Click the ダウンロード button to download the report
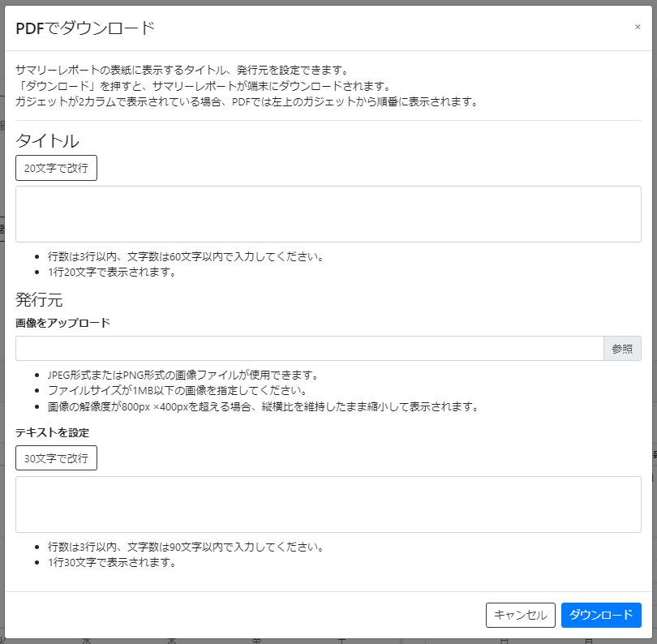 point(601,615)
